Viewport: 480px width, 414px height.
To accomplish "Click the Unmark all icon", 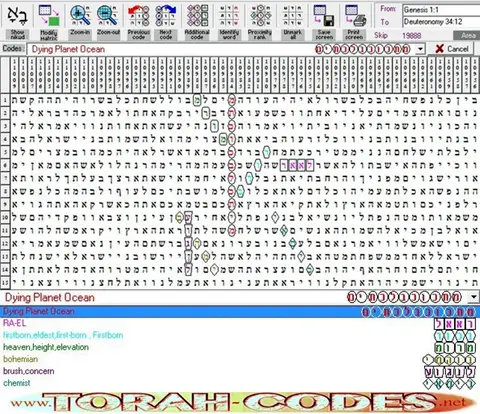I will [292, 15].
